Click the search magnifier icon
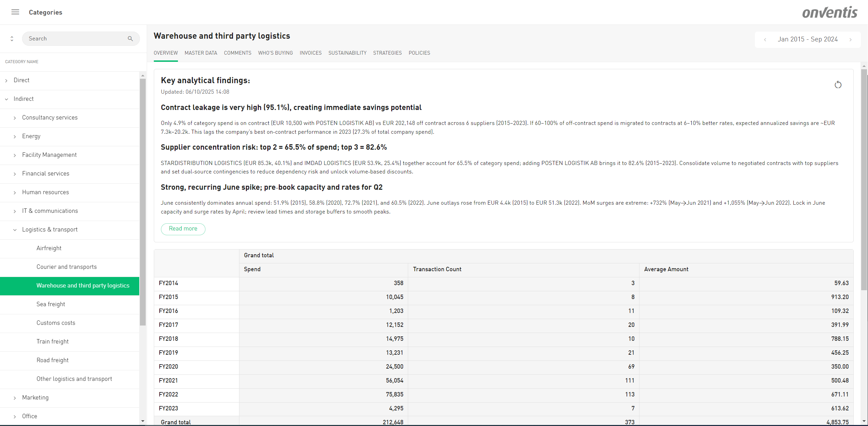 (130, 39)
